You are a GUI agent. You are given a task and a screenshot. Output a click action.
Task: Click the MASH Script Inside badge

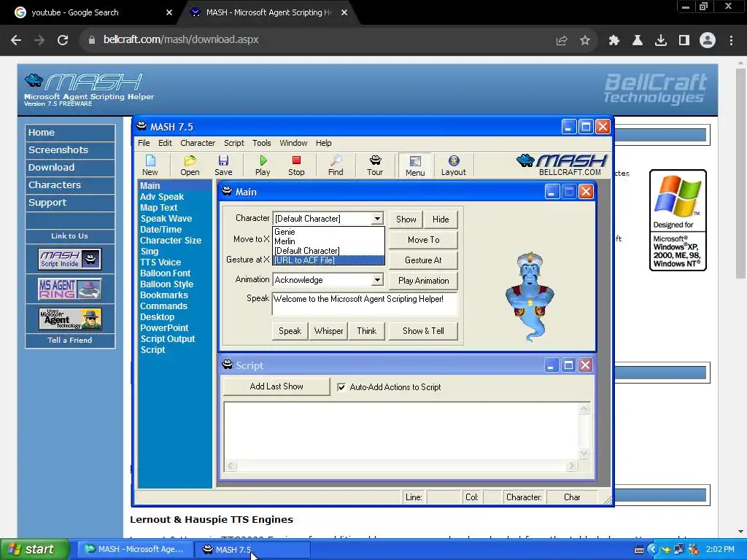pyautogui.click(x=69, y=259)
